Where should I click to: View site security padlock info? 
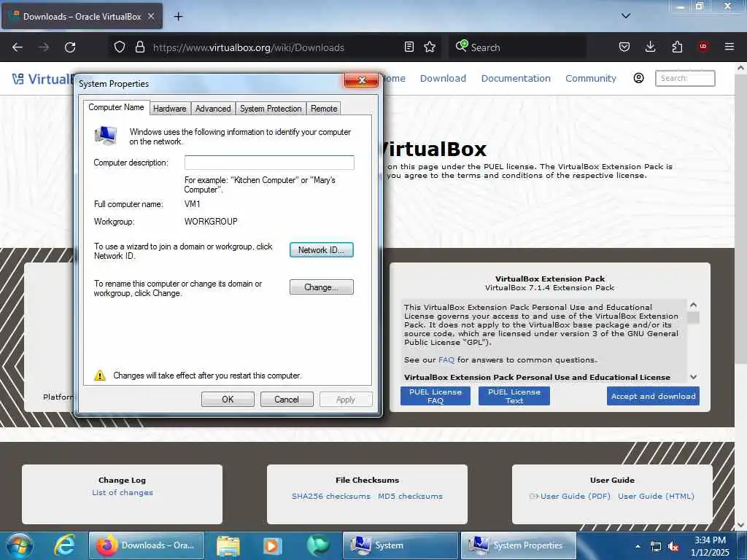(139, 47)
